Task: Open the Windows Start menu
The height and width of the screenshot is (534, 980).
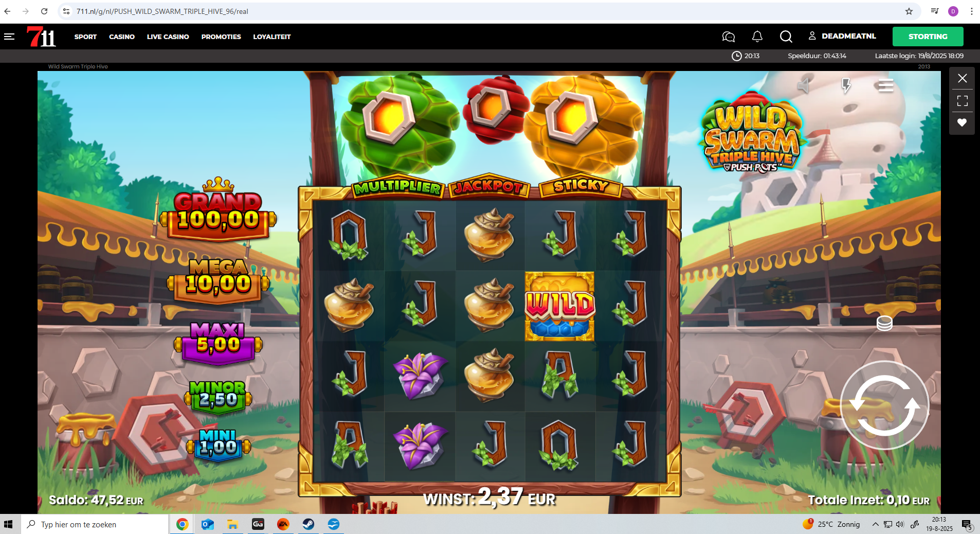Action: click(x=8, y=524)
